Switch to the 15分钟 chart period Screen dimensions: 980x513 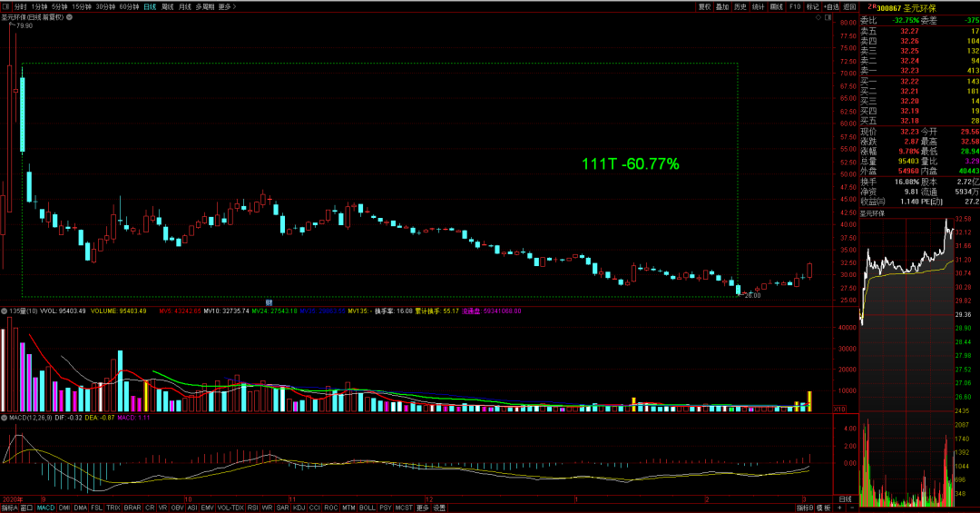pos(82,7)
